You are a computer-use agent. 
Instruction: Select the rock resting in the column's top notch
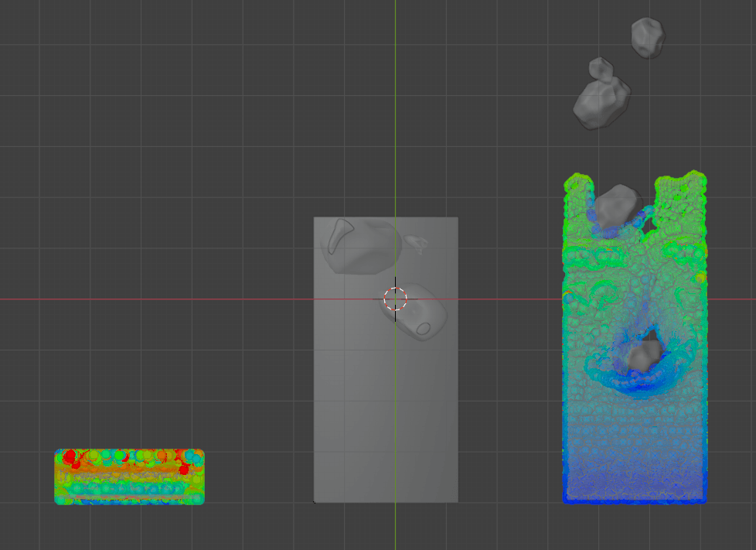click(x=617, y=206)
